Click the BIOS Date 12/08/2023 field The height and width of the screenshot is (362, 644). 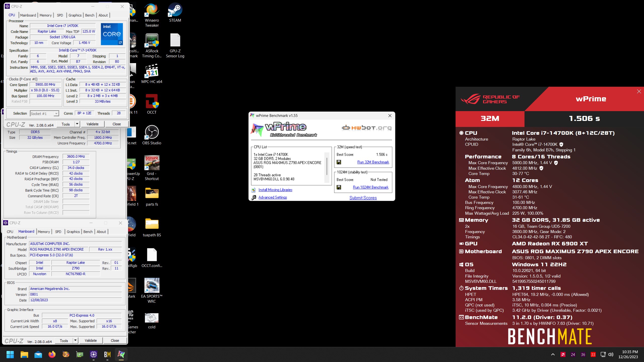point(75,300)
